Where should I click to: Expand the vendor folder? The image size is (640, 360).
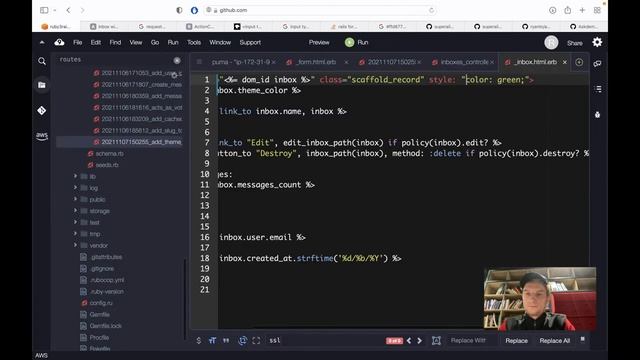coord(76,245)
